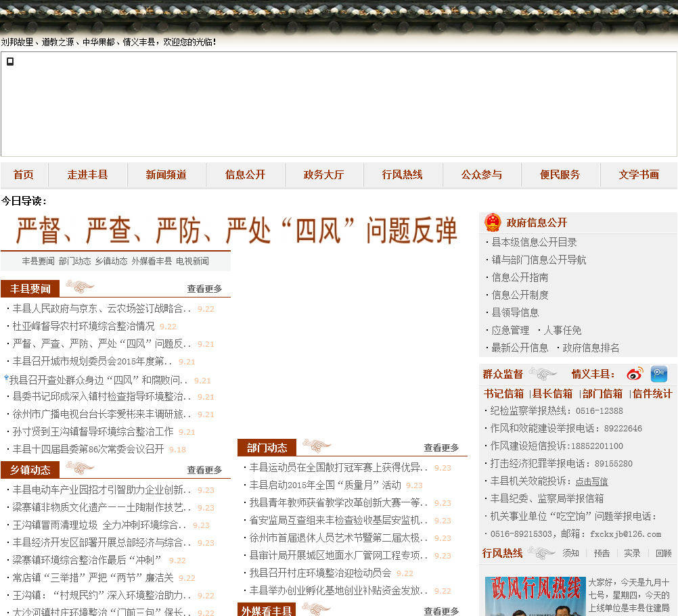This screenshot has width=678, height=616.
Task: Open the Tencent Weibo icon
Action: (659, 374)
